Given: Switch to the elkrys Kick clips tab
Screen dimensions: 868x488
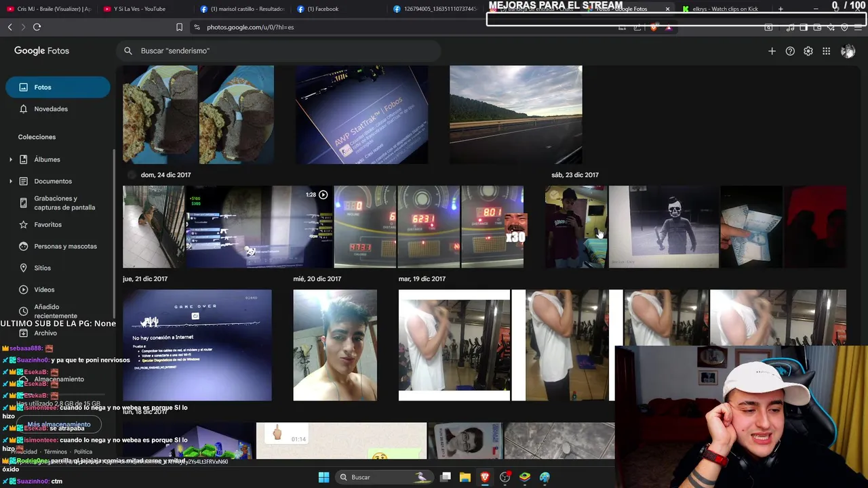Looking at the screenshot, I should [725, 9].
